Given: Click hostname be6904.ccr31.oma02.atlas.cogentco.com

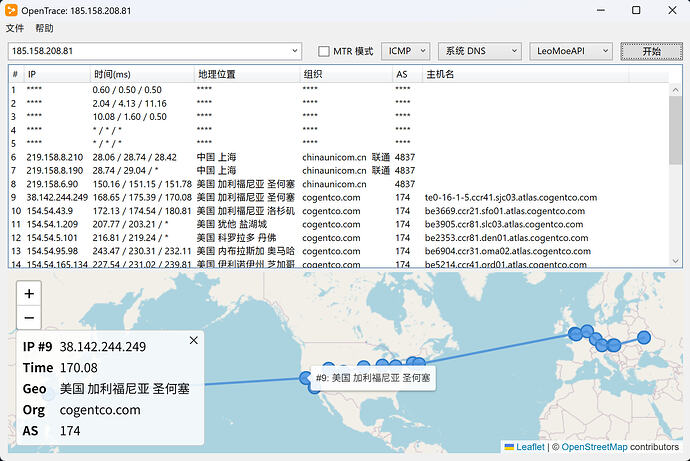Looking at the screenshot, I should [508, 251].
